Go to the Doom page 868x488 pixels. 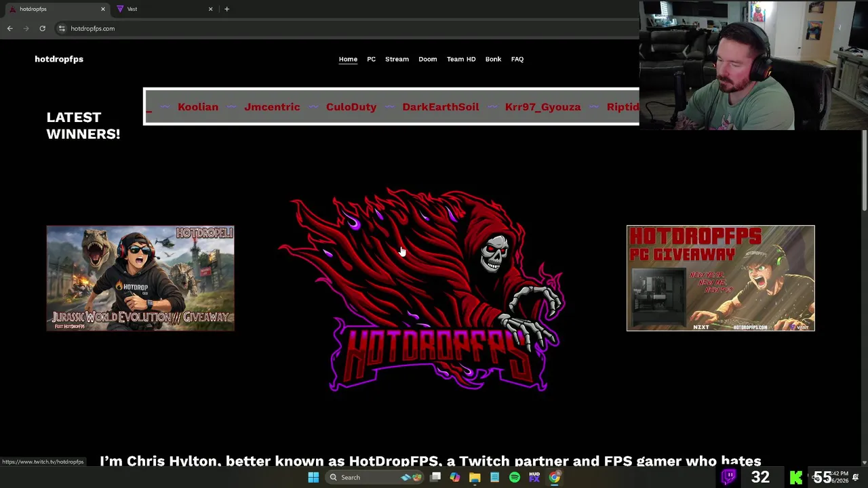point(427,59)
